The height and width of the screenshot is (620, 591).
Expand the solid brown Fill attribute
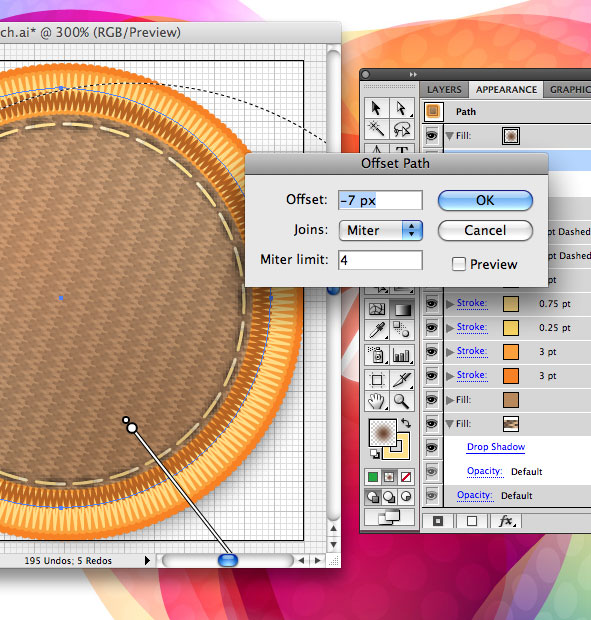[449, 400]
